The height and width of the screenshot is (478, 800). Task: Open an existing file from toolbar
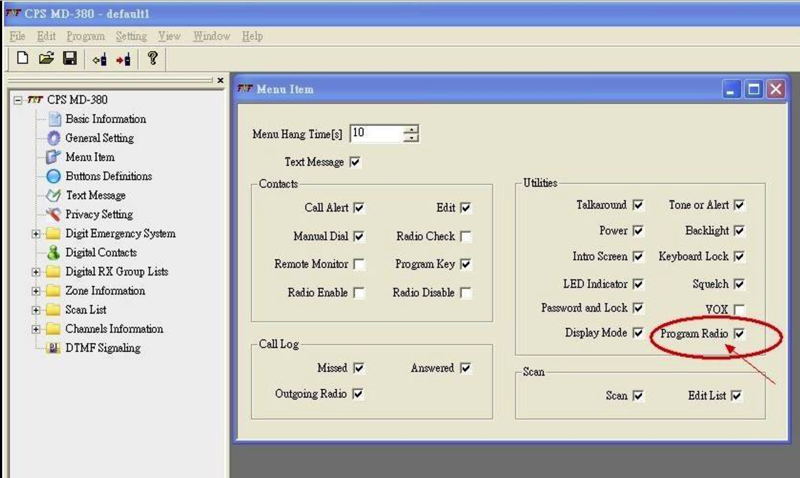tap(46, 59)
